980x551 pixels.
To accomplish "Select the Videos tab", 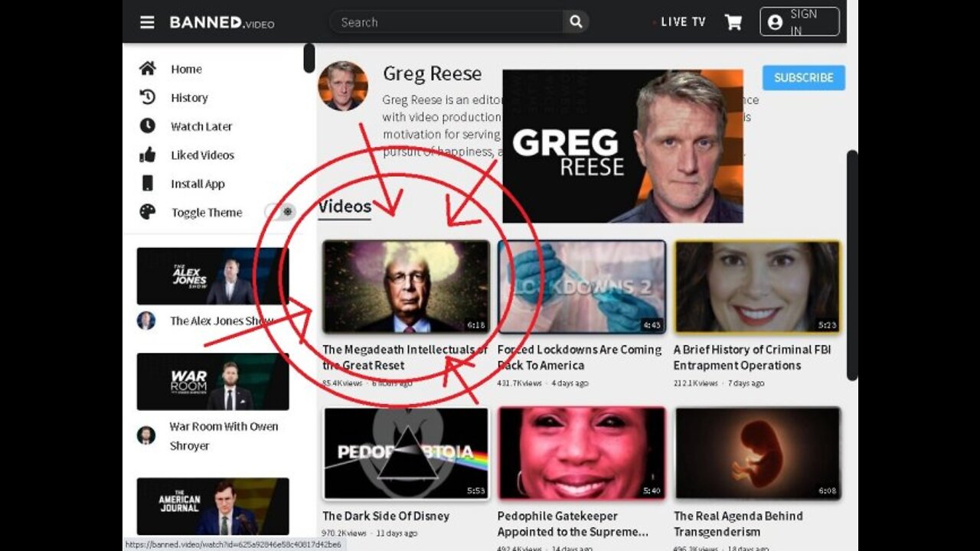I will pos(345,207).
